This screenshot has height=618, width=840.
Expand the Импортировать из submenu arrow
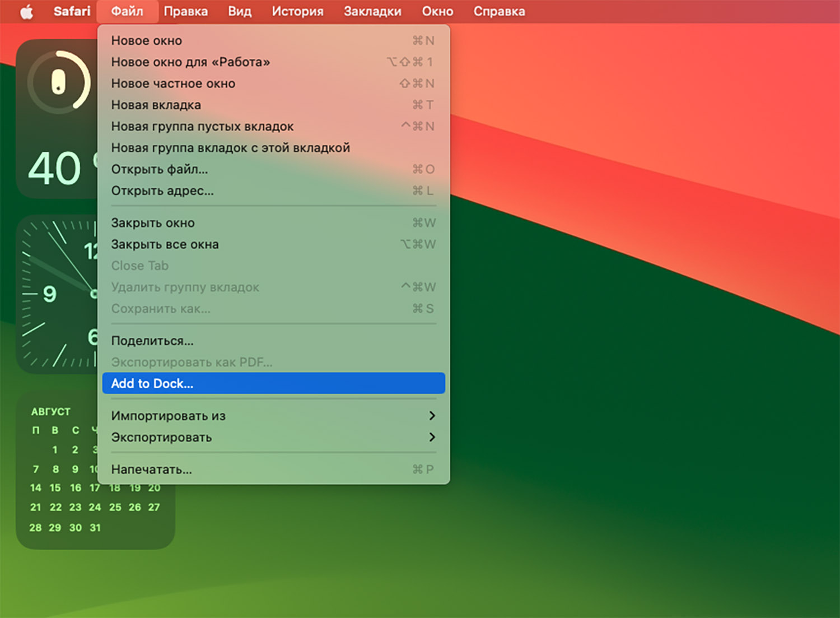click(432, 416)
